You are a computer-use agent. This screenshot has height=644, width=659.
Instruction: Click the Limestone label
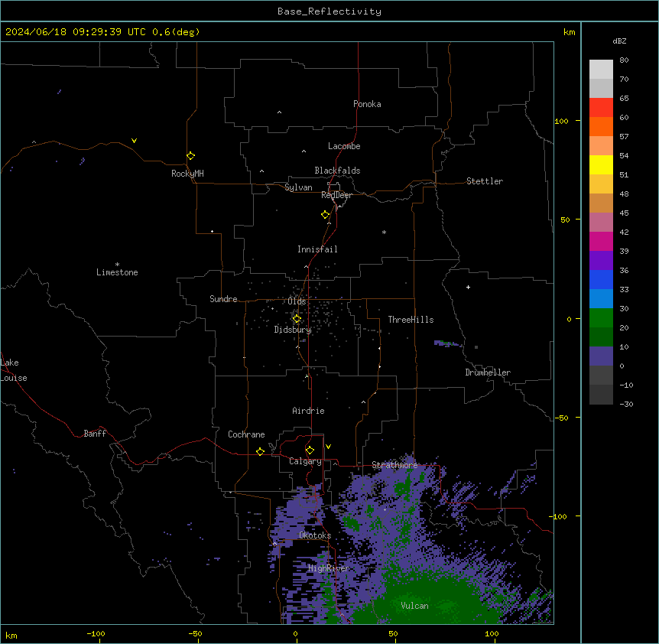pyautogui.click(x=117, y=272)
